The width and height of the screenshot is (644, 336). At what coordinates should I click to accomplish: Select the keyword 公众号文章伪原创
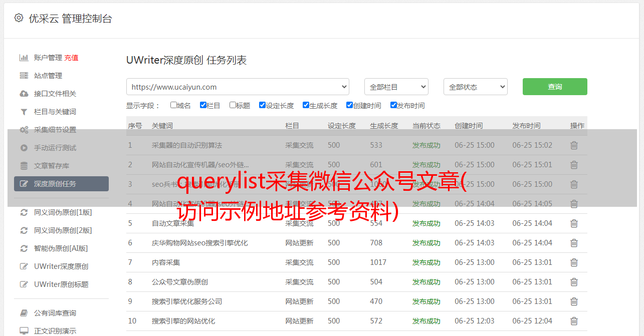[x=180, y=282]
